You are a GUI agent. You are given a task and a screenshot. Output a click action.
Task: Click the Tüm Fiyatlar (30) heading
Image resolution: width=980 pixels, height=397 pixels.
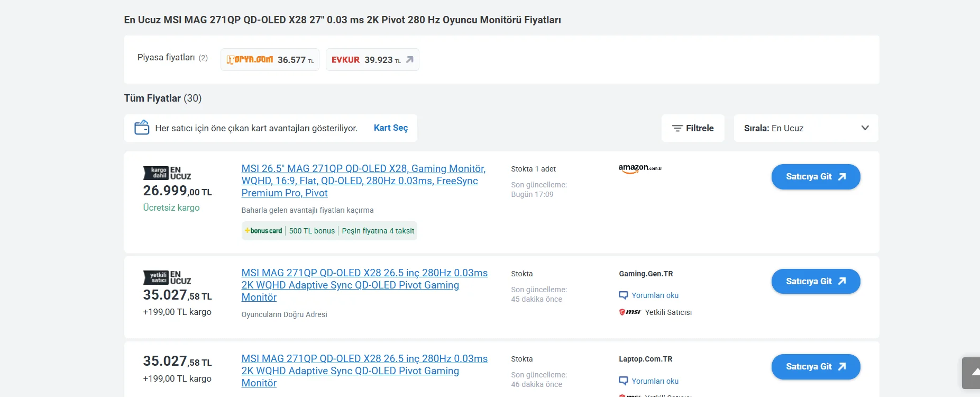[163, 98]
